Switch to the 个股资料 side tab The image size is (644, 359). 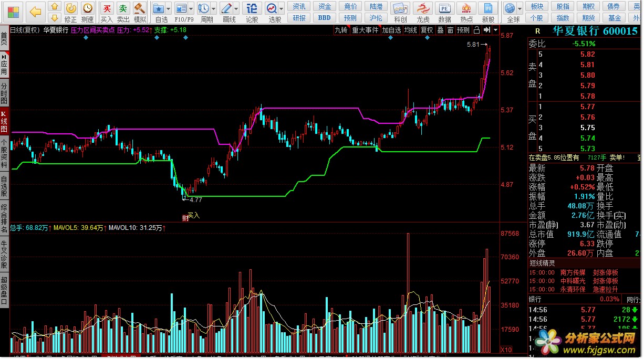point(4,154)
